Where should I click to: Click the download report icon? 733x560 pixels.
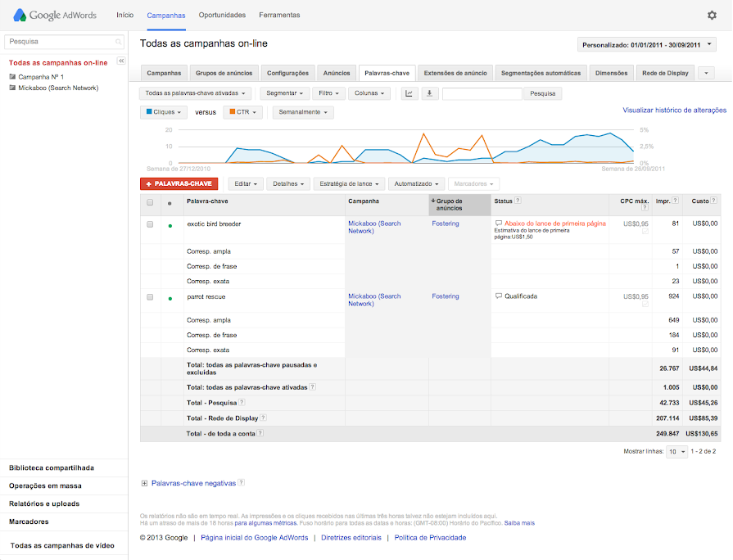coord(430,93)
